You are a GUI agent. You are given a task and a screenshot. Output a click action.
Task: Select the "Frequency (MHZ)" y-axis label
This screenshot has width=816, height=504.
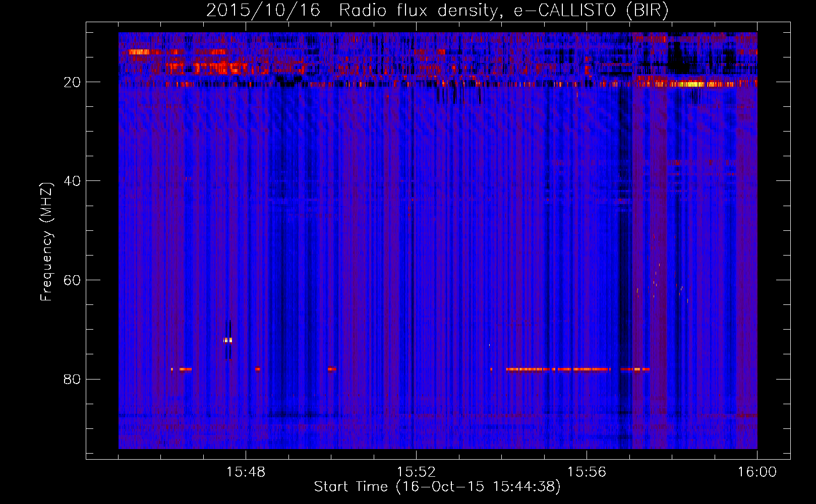coord(46,242)
